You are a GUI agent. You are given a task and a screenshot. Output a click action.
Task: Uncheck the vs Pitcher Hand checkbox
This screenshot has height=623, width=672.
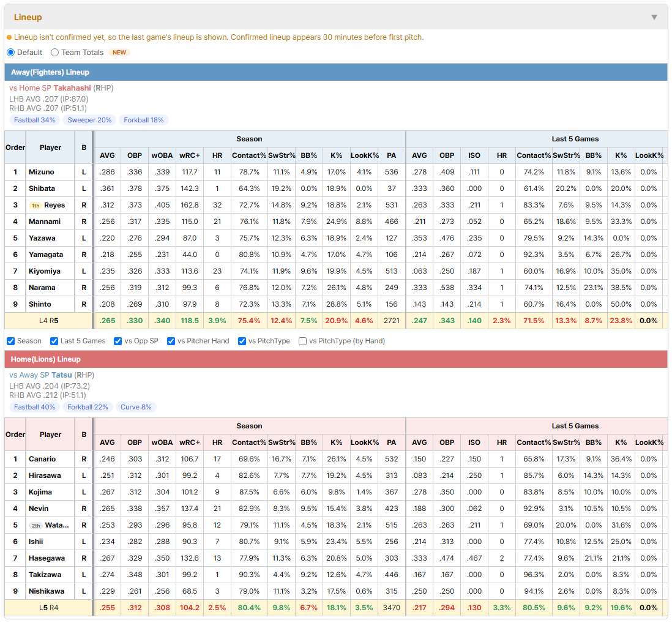click(x=171, y=341)
